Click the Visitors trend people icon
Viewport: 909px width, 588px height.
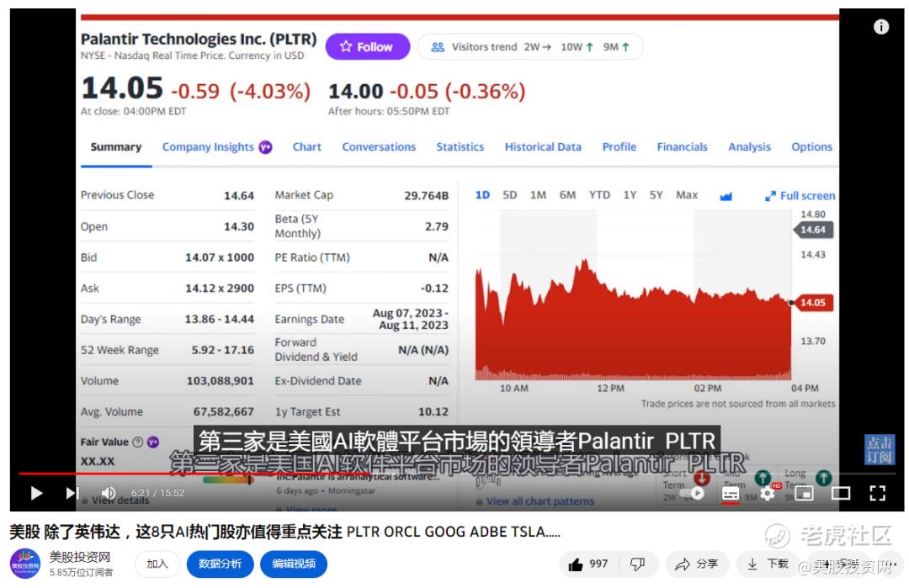[x=438, y=47]
